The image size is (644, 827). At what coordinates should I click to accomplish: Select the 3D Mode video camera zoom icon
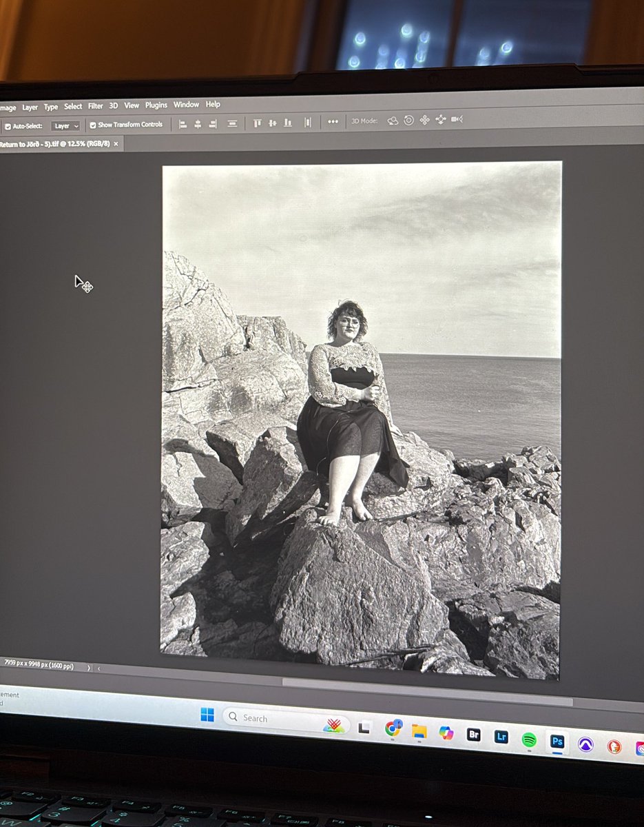pos(457,119)
